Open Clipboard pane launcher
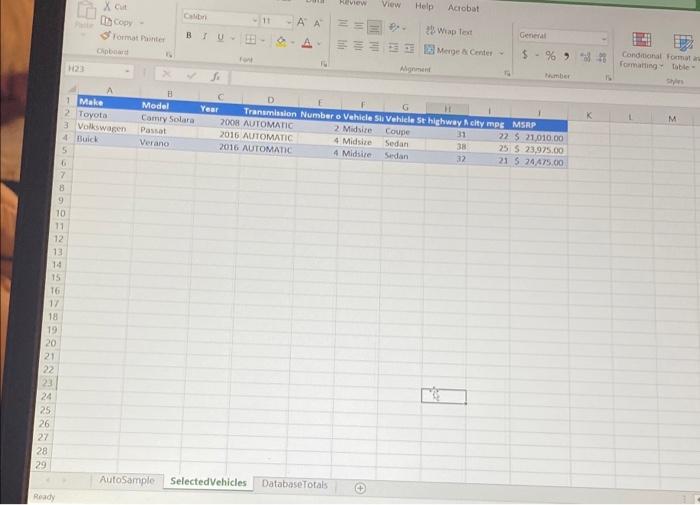Viewport: 700px width, 505px height. (x=169, y=54)
